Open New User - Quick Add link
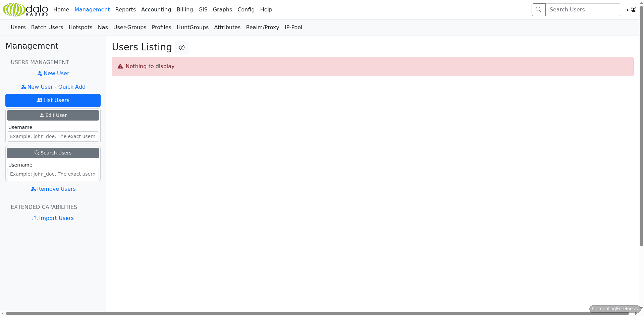Viewport: 644px width, 316px height. click(53, 87)
